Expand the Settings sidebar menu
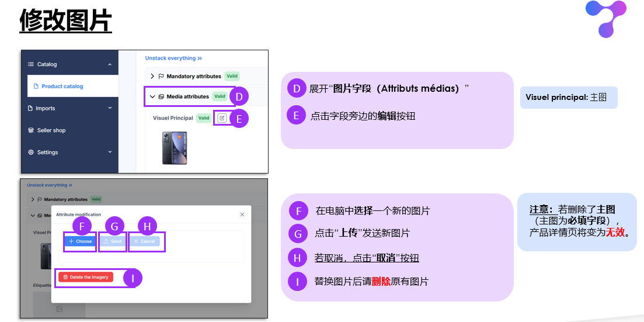644x322 pixels. [x=110, y=153]
